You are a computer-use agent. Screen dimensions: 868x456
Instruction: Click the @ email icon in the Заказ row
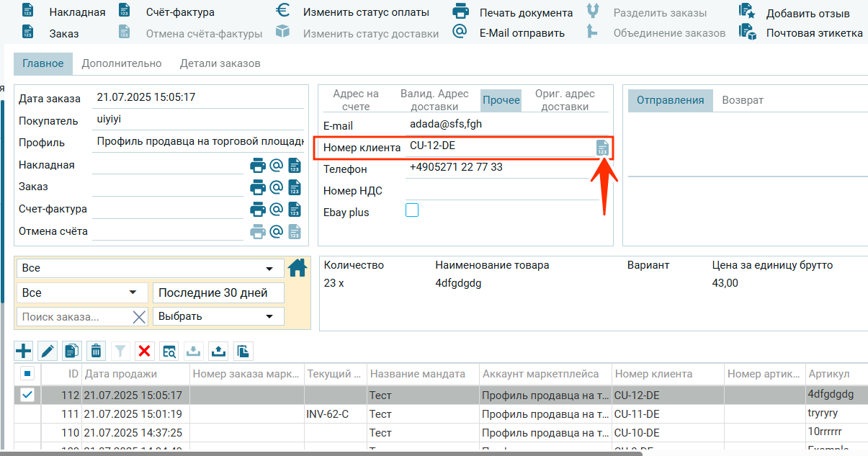tap(276, 187)
